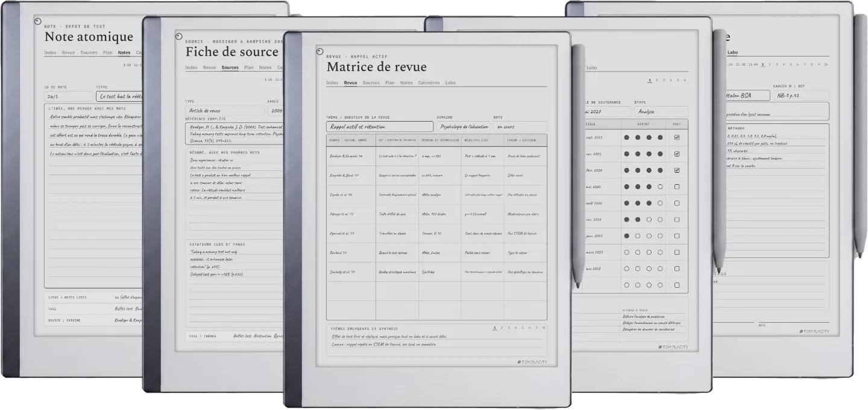The width and height of the screenshot is (868, 410).
Task: Go to page 2 in Thèmes émergents section
Action: tap(503, 328)
